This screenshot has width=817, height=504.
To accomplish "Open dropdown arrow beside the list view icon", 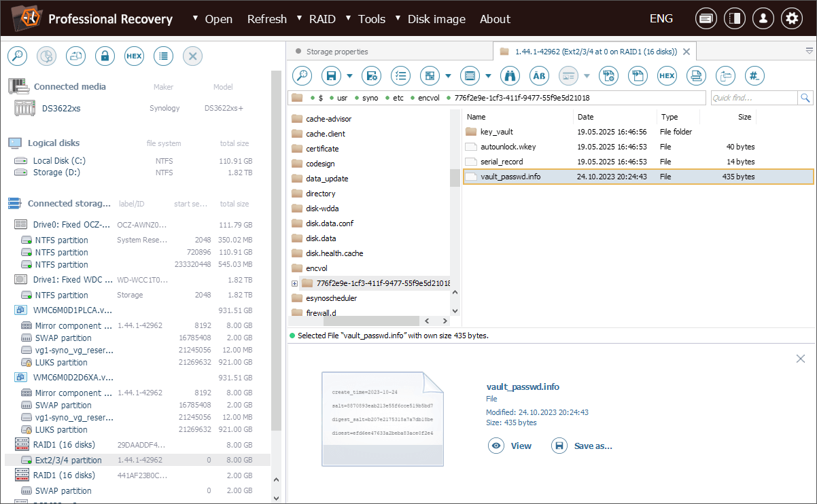I will click(488, 75).
